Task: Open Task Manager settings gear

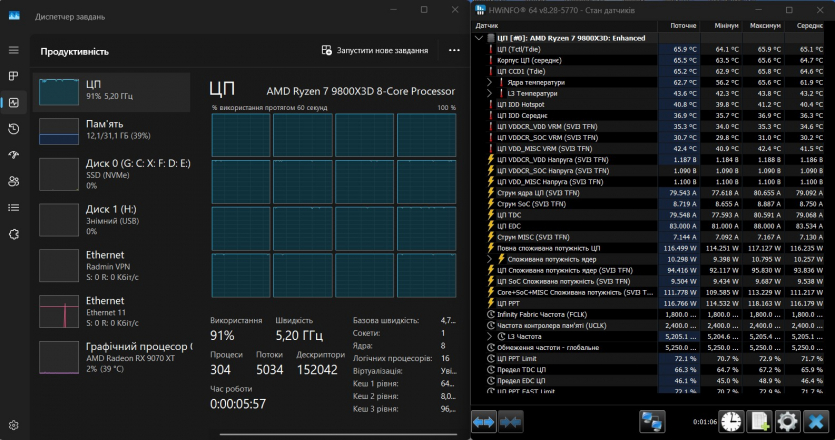Action: click(13, 425)
